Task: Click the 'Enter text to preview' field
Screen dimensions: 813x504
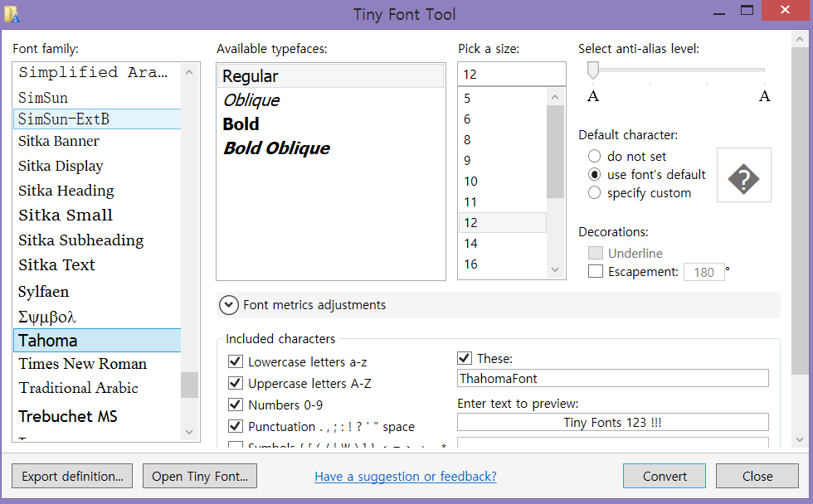Action: (x=612, y=423)
